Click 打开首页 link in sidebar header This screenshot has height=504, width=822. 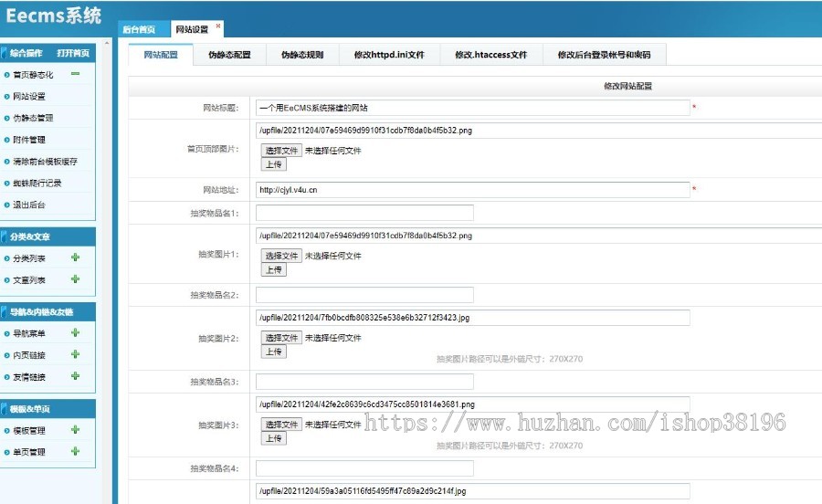click(73, 53)
